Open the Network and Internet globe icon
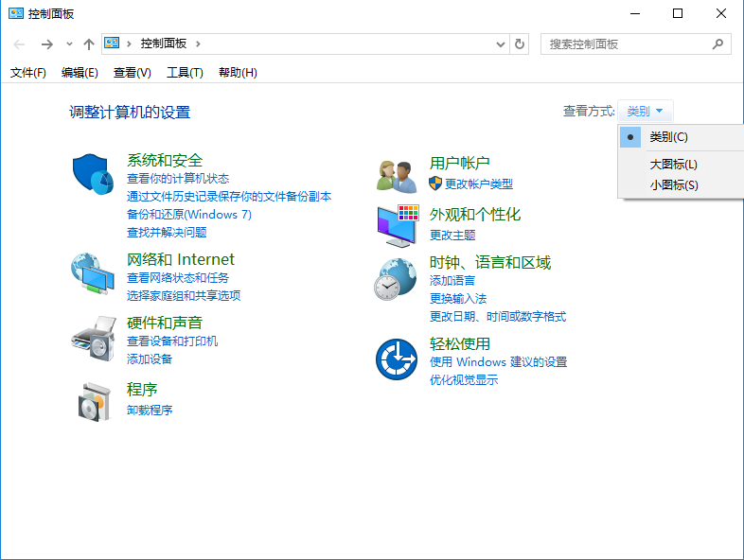744x560 pixels. click(x=93, y=274)
